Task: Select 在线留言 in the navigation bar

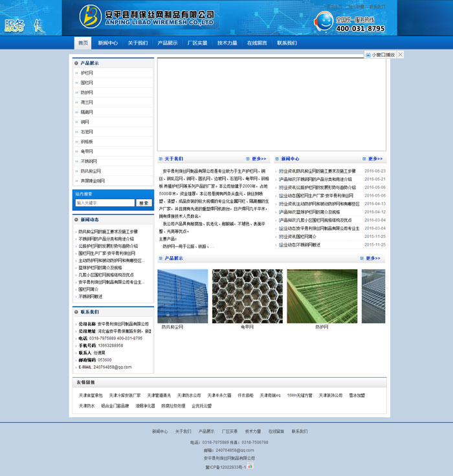Action: click(257, 43)
